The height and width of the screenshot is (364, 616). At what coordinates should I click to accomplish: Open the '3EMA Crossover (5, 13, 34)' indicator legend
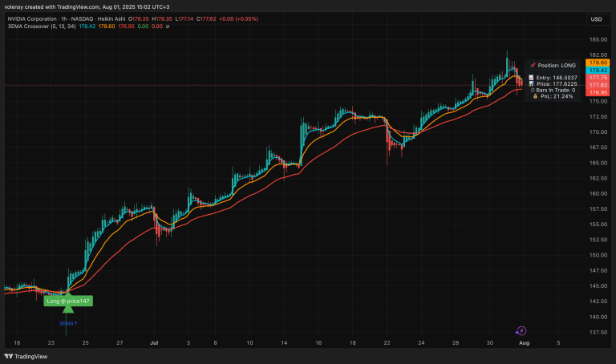pyautogui.click(x=42, y=26)
